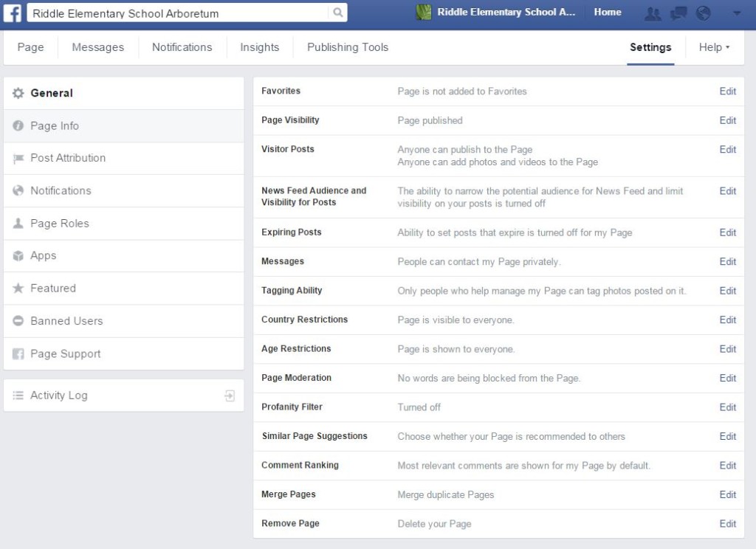Viewport: 756px width, 549px height.
Task: Click the 'Page published' status text
Action: click(x=430, y=120)
